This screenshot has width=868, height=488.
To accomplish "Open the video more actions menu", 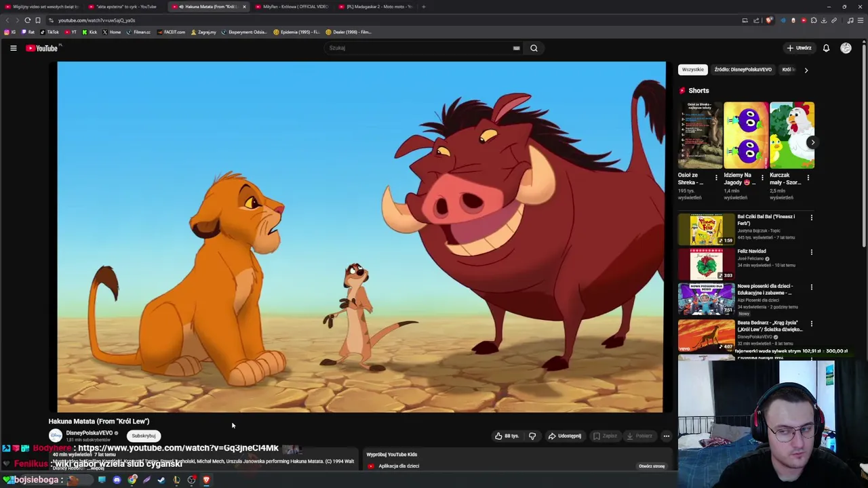I will coord(667,436).
